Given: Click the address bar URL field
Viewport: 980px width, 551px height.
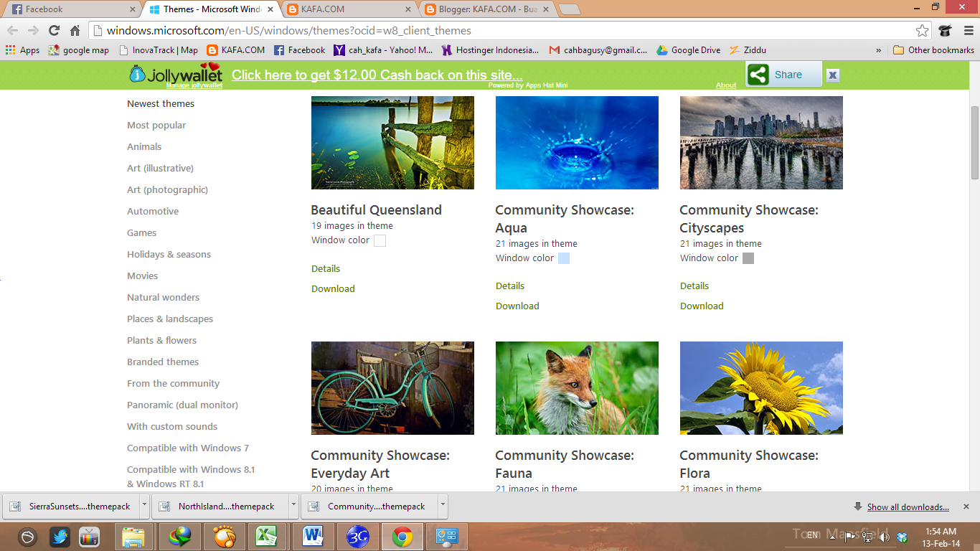Looking at the screenshot, I should (x=502, y=31).
